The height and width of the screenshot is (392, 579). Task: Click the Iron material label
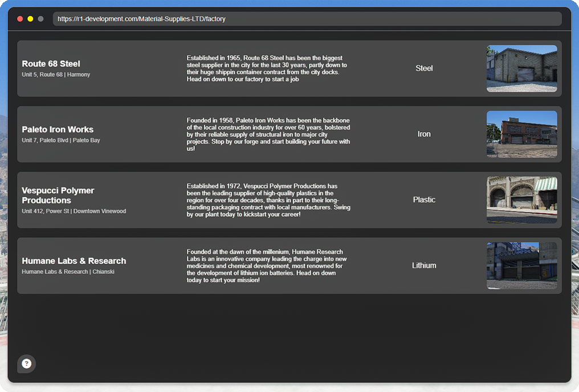pos(424,134)
